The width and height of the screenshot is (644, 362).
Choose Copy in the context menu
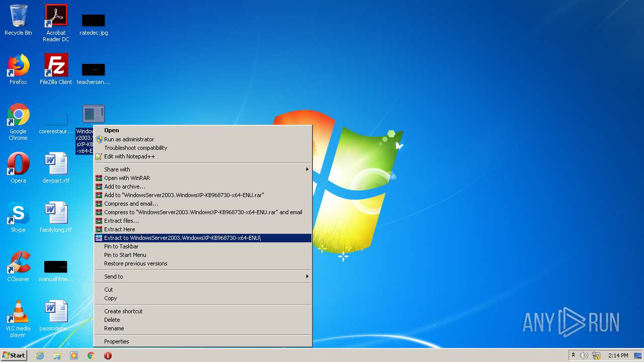click(x=203, y=298)
